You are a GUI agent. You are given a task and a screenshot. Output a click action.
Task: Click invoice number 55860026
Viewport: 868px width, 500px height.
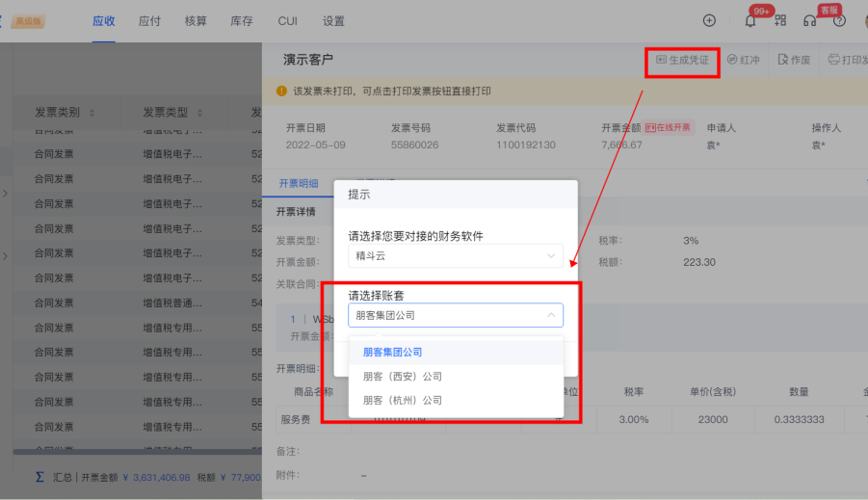[x=414, y=145]
